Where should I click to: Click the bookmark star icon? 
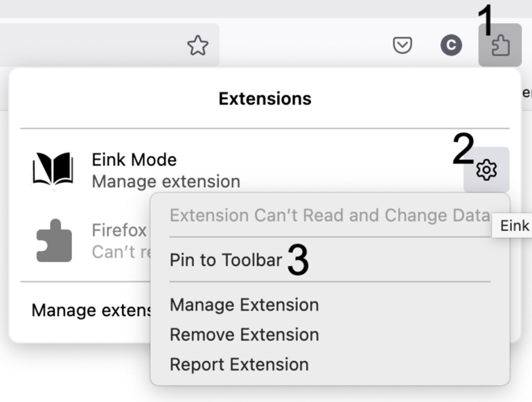tap(198, 46)
